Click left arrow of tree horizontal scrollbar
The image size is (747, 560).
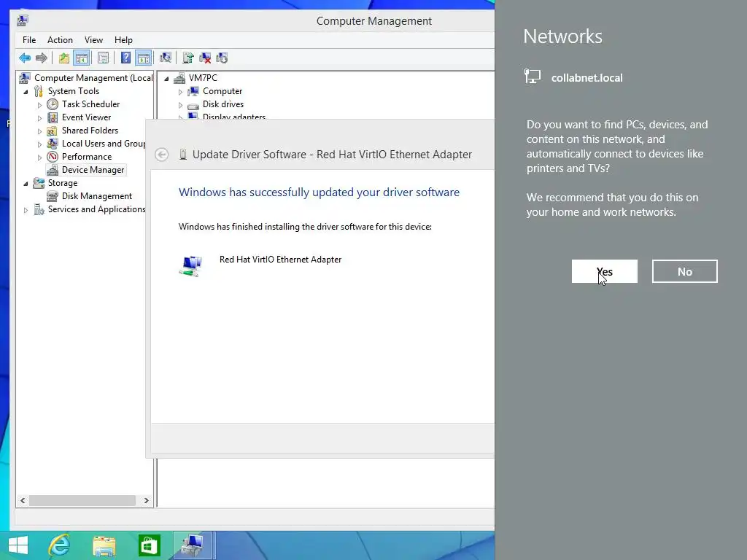(x=23, y=500)
